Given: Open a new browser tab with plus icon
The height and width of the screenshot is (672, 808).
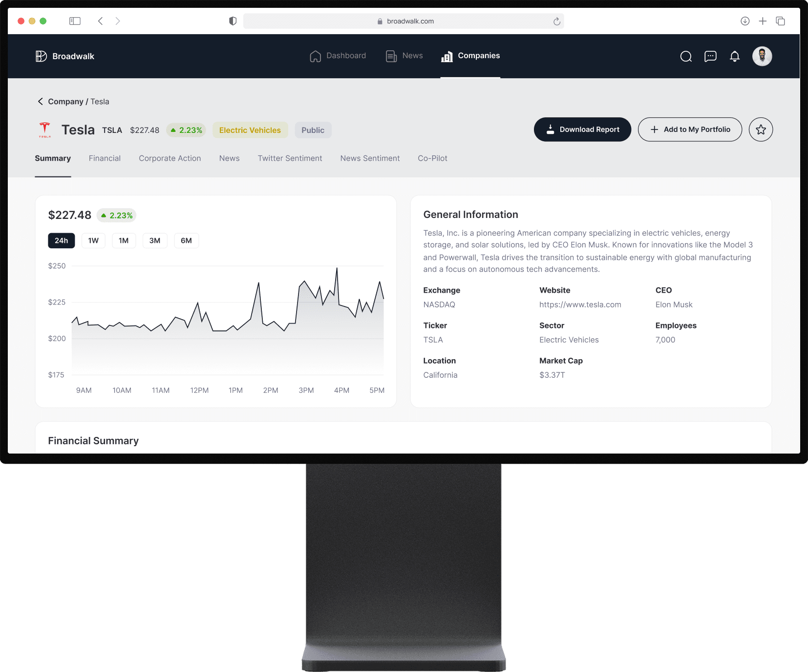Looking at the screenshot, I should click(763, 21).
